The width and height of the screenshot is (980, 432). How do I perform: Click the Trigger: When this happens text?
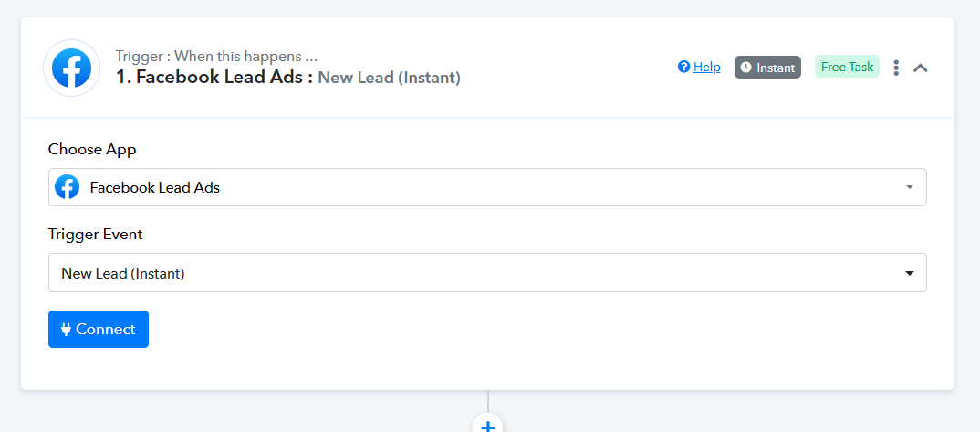point(217,56)
